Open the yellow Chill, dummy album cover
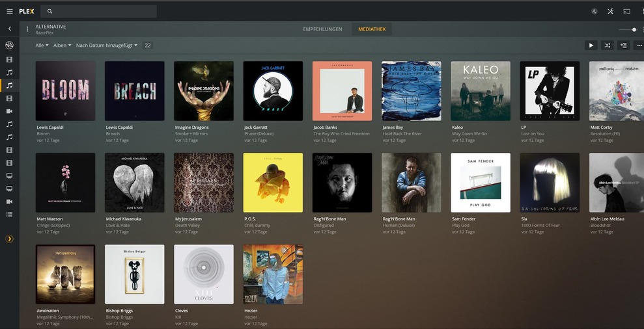 coord(273,183)
